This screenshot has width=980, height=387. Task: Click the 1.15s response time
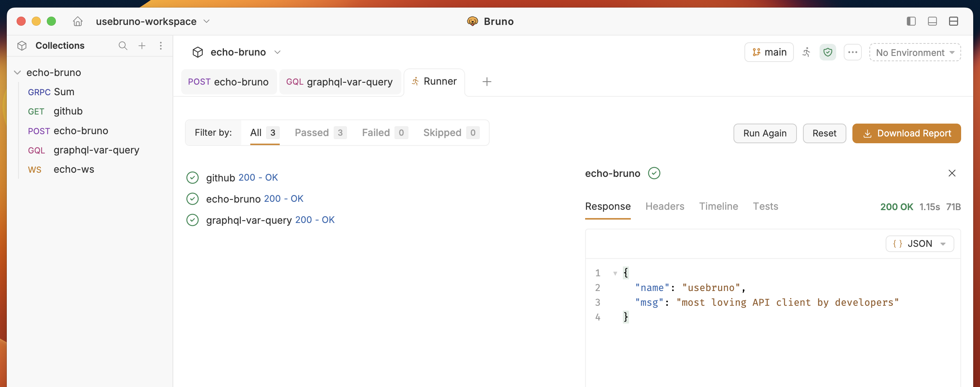click(x=929, y=207)
